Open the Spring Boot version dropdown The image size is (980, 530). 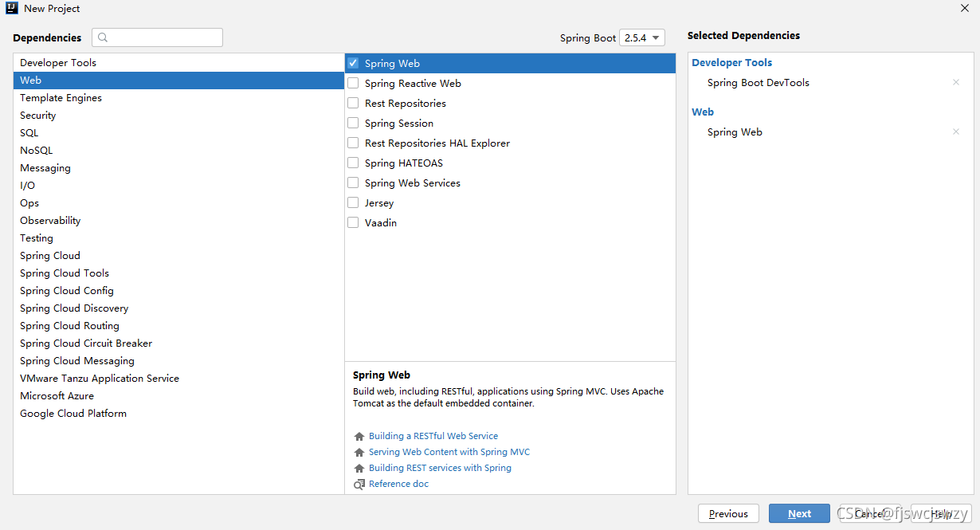(641, 37)
